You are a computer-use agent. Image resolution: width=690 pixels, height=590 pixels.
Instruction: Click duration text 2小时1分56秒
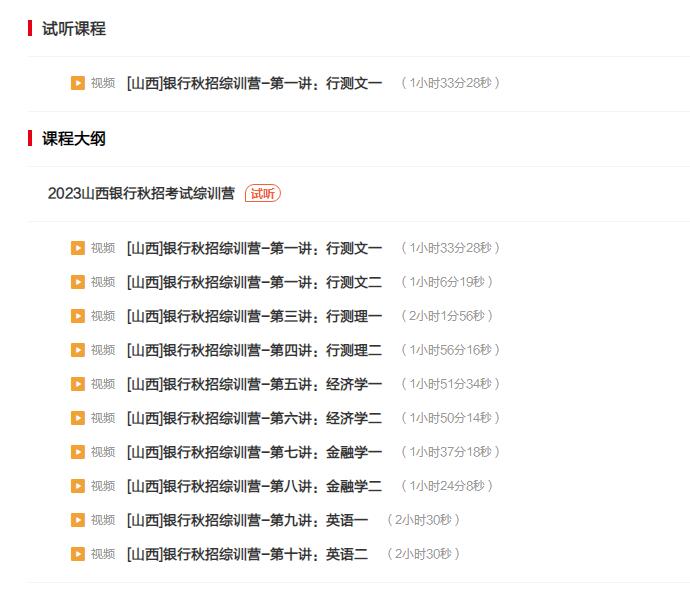click(x=447, y=316)
